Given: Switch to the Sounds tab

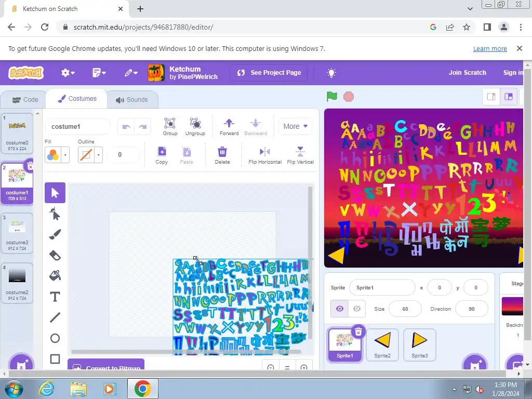Looking at the screenshot, I should tap(132, 100).
